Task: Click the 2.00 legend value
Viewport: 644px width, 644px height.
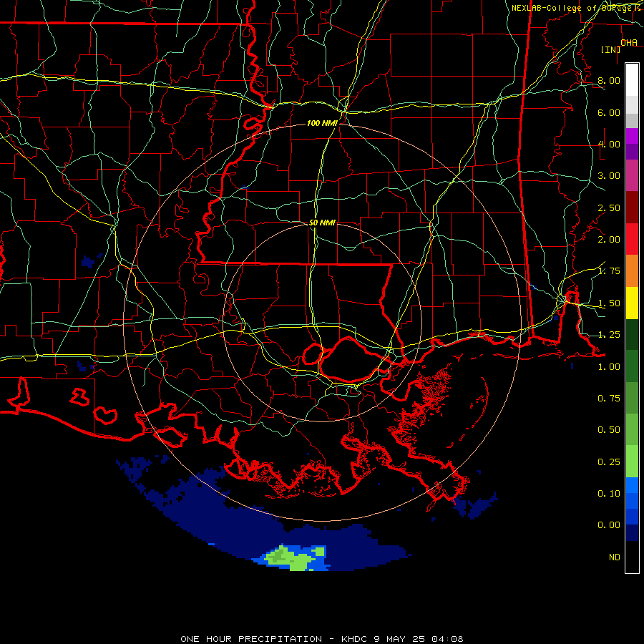Action: pos(609,240)
